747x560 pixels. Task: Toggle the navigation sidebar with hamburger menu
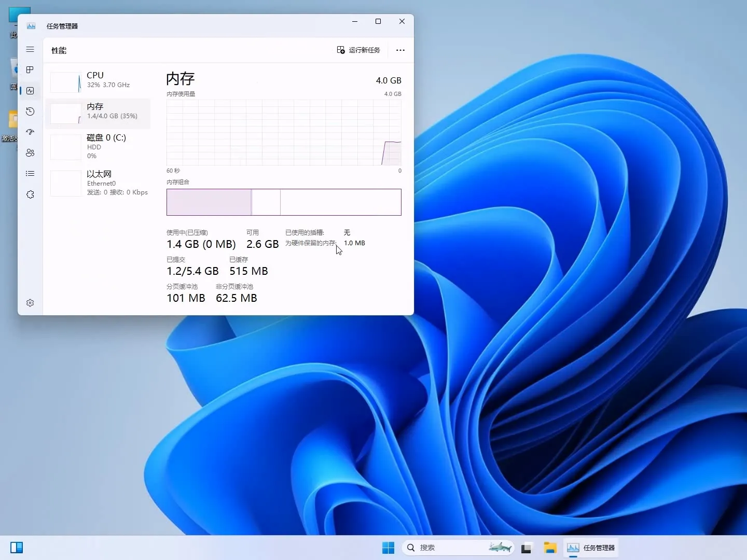(x=30, y=49)
